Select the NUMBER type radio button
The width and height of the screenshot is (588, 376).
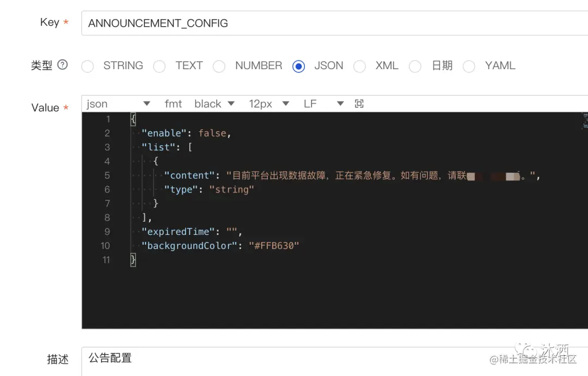point(219,66)
